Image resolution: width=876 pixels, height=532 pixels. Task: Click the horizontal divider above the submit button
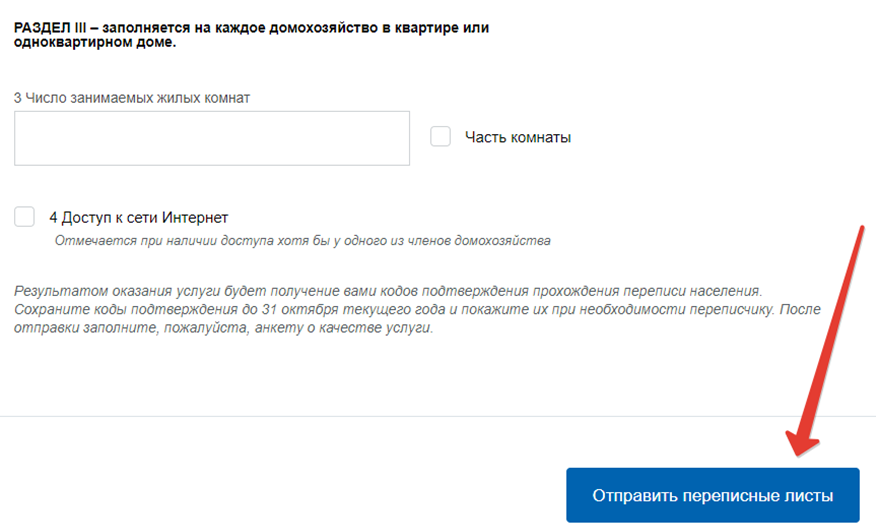point(438,416)
